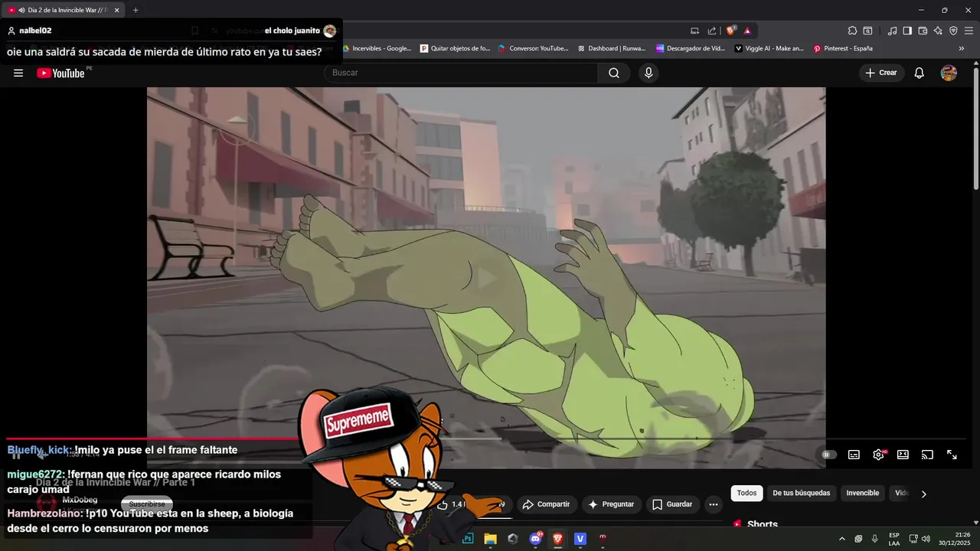Click the Preguntar button

[610, 504]
